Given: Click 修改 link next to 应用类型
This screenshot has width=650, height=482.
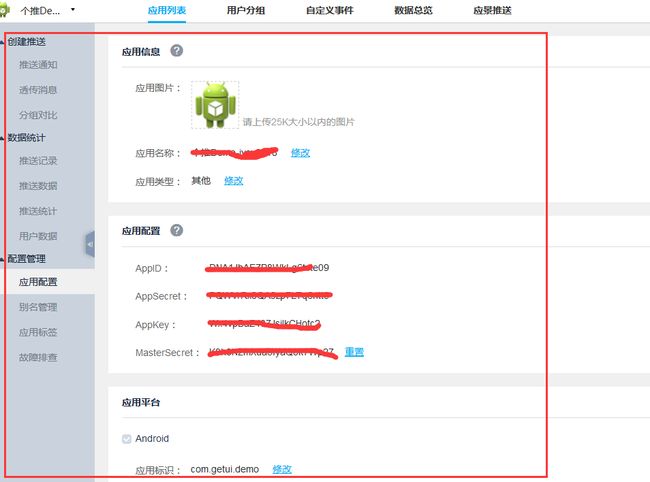Looking at the screenshot, I should coord(234,181).
